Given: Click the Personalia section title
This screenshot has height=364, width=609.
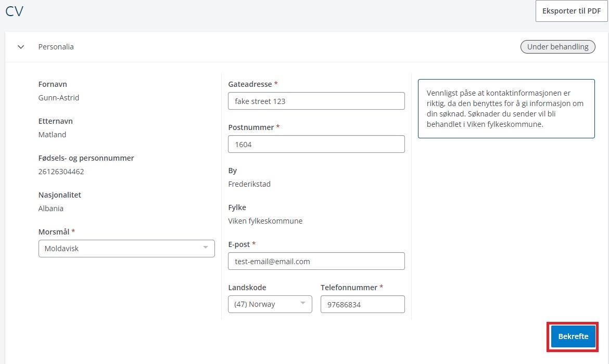Looking at the screenshot, I should tap(56, 47).
